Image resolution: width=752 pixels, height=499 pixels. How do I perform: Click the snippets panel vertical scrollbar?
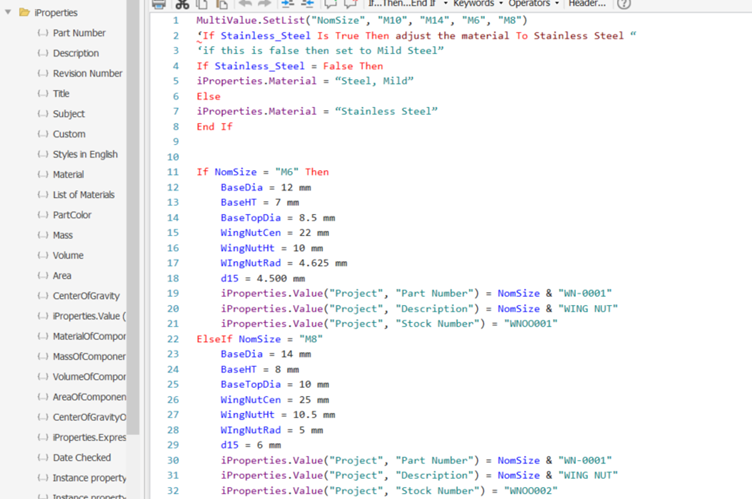click(x=133, y=216)
